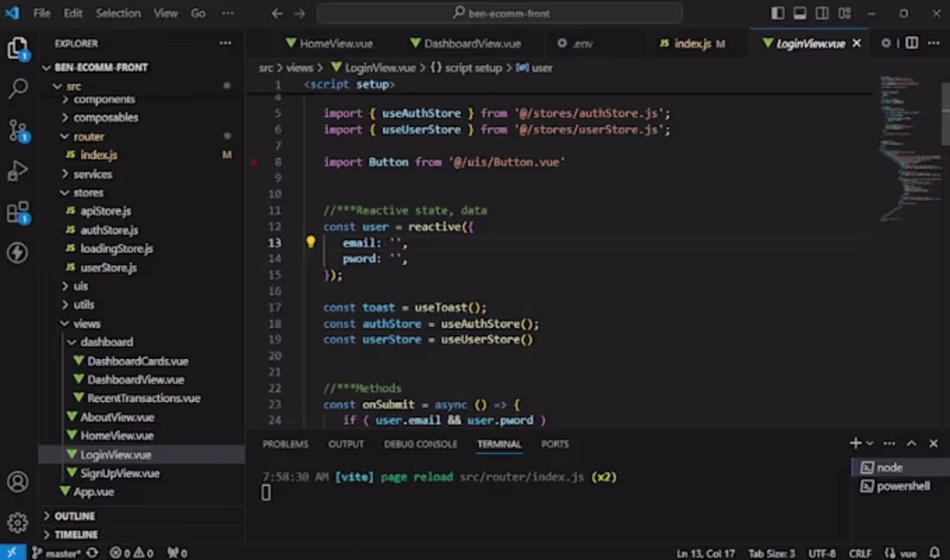950x560 pixels.
Task: Switch to the DEBUG CONSOLE tab
Action: [x=422, y=444]
